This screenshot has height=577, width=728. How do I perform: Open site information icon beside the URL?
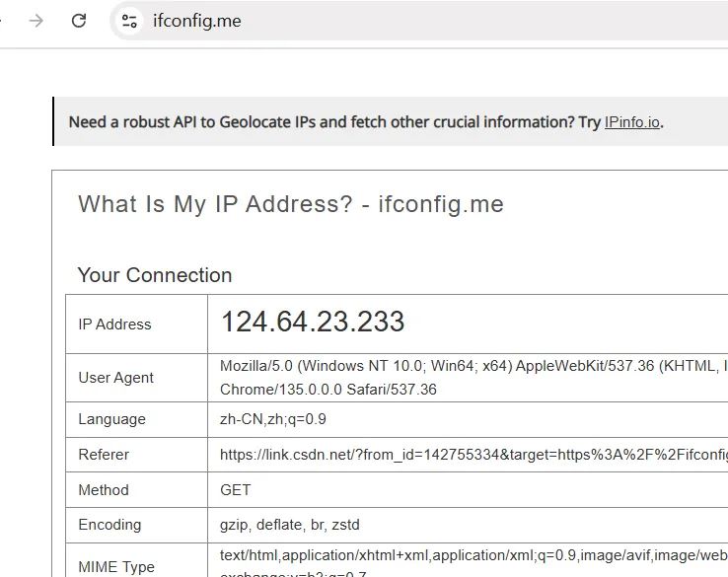[x=129, y=21]
